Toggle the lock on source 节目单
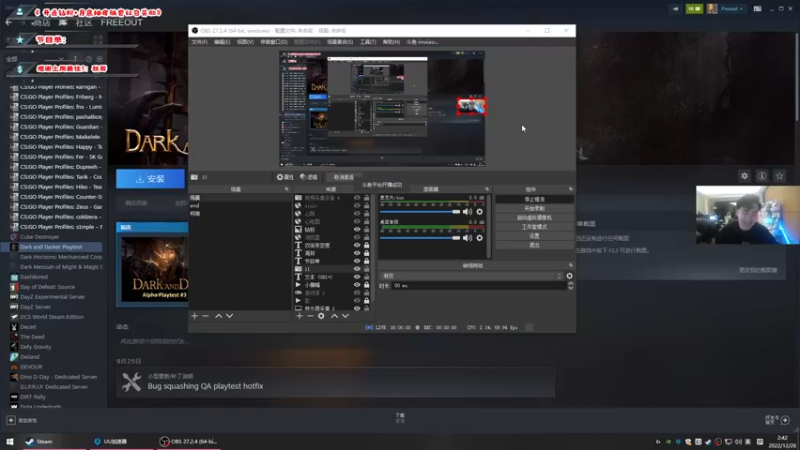The image size is (800, 450). [x=366, y=261]
